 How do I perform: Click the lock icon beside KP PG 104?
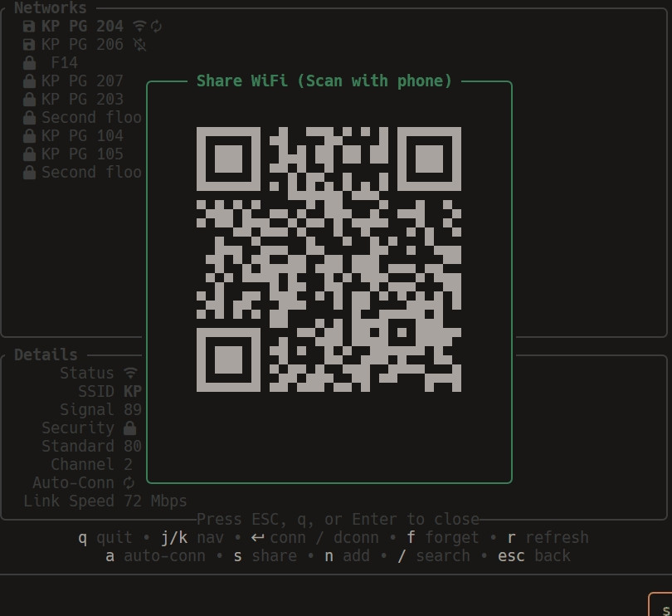click(29, 136)
